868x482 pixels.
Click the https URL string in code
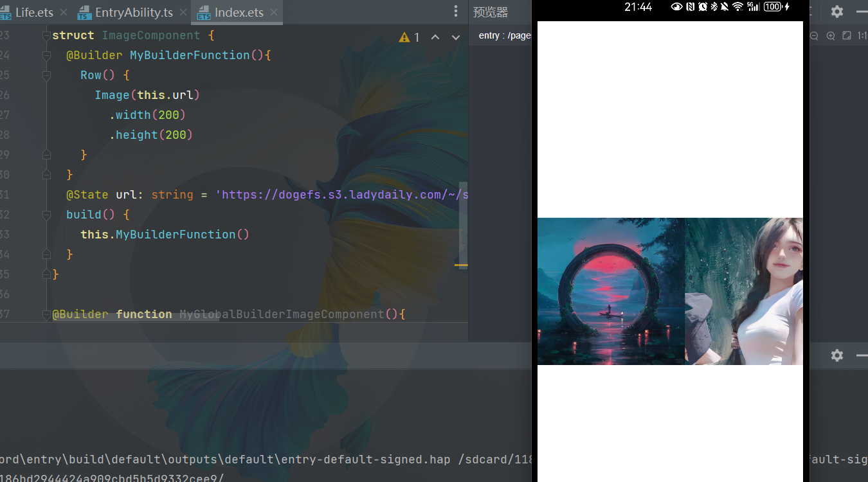pyautogui.click(x=341, y=195)
